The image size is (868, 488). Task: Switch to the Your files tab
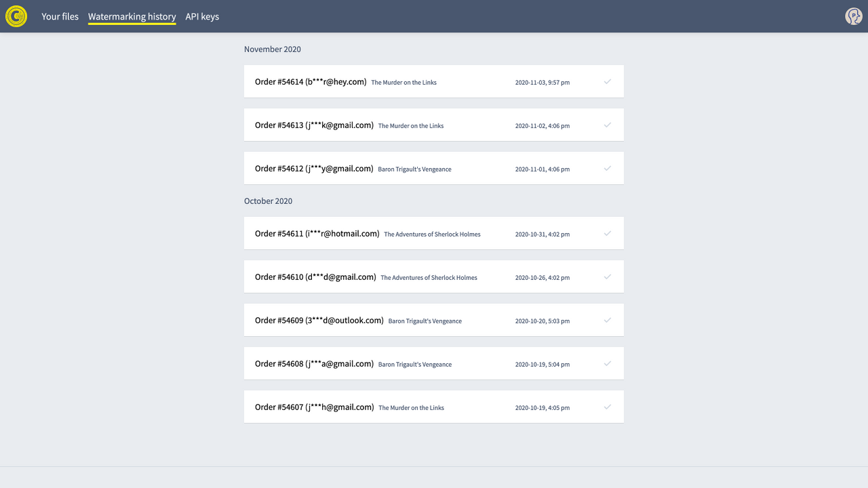coord(60,16)
